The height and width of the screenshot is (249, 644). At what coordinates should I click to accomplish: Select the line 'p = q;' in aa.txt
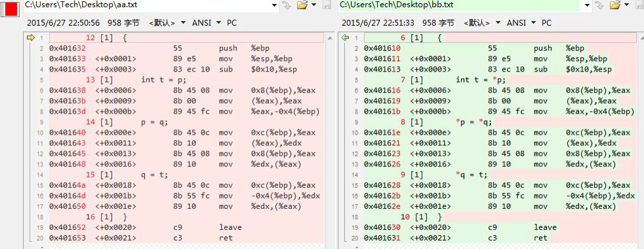(x=187, y=122)
